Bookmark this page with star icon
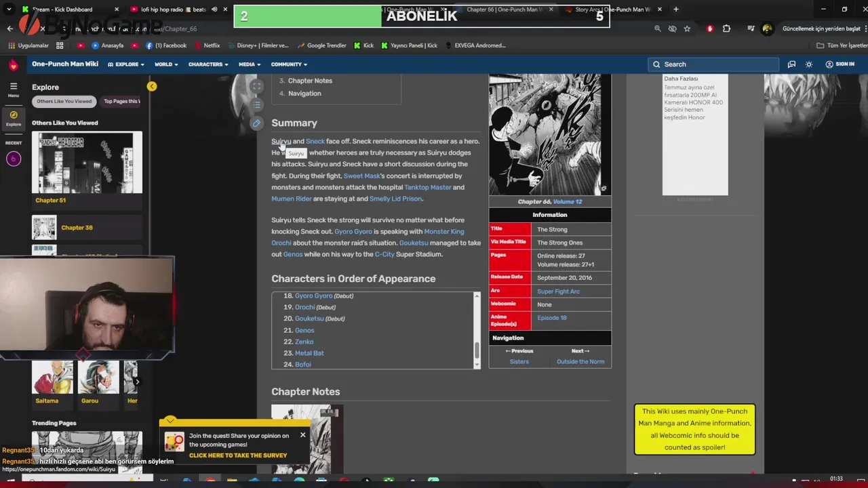Viewport: 868px width, 488px height. pos(687,29)
